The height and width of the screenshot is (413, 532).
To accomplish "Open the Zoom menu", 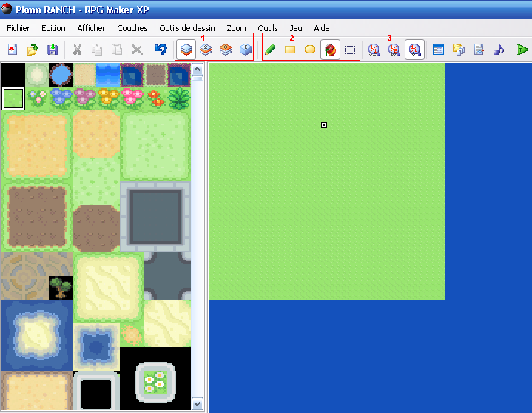I will click(x=236, y=28).
